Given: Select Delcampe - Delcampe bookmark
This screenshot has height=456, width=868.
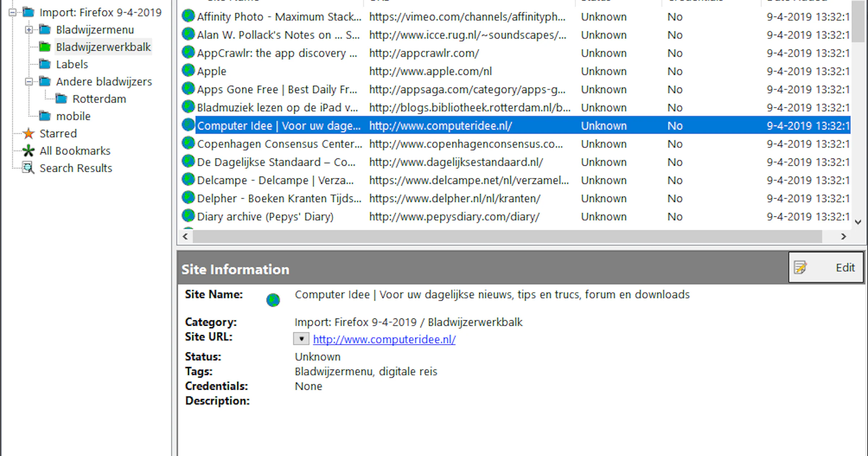Looking at the screenshot, I should coord(275,180).
